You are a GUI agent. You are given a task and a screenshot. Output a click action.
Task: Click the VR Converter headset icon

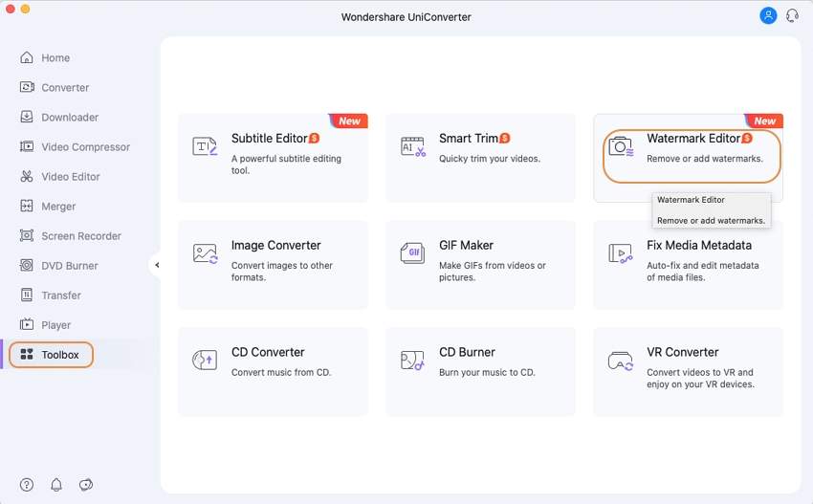coord(620,361)
